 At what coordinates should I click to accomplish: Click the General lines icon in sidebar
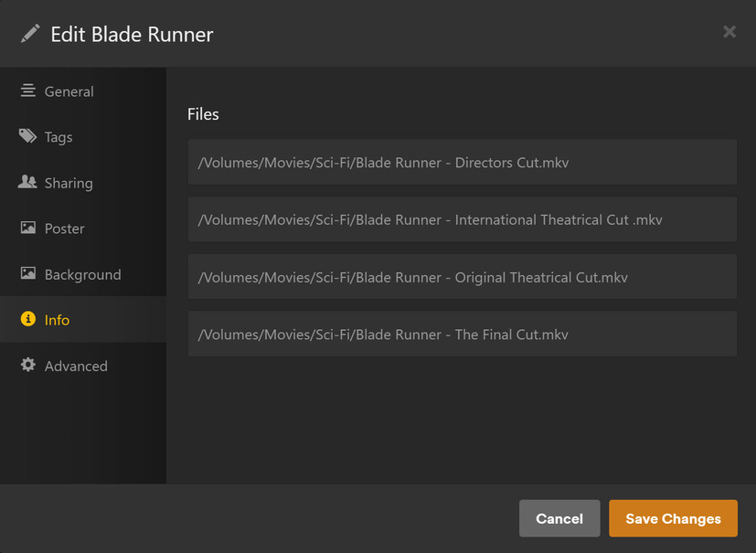tap(27, 90)
